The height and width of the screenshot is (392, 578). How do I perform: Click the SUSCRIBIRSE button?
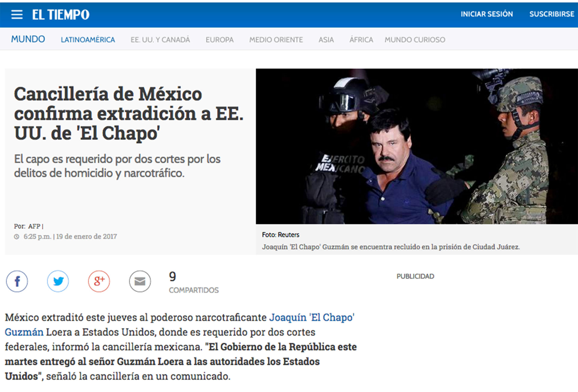pyautogui.click(x=552, y=14)
